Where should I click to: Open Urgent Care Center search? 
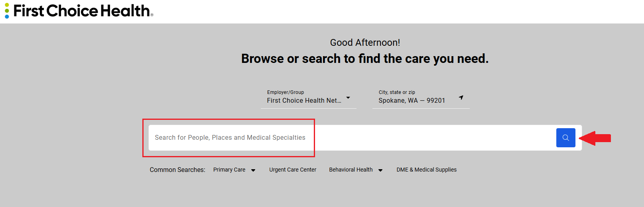293,170
